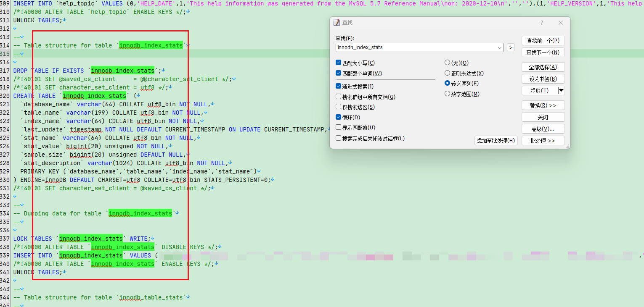Toggle 渐进式搜索(I) incremental search

(355, 87)
